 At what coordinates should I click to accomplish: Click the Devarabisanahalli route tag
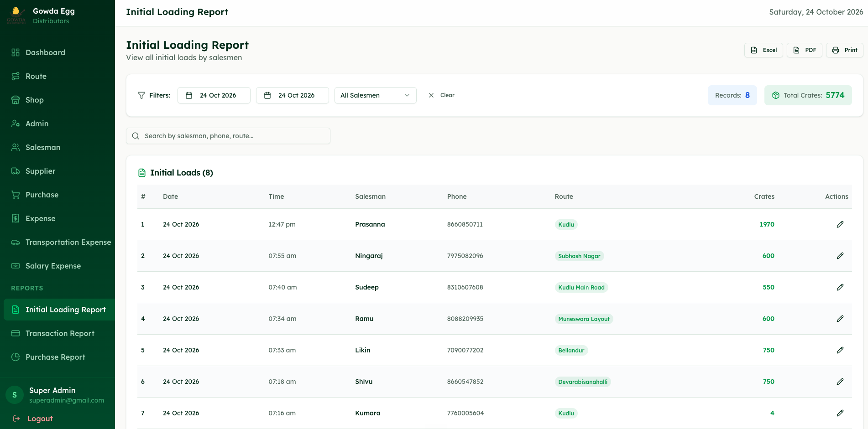pyautogui.click(x=583, y=382)
